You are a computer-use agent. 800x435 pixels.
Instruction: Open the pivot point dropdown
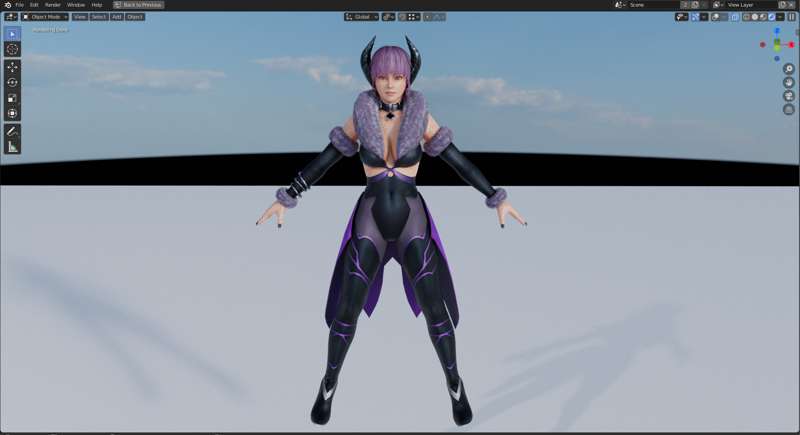point(389,17)
